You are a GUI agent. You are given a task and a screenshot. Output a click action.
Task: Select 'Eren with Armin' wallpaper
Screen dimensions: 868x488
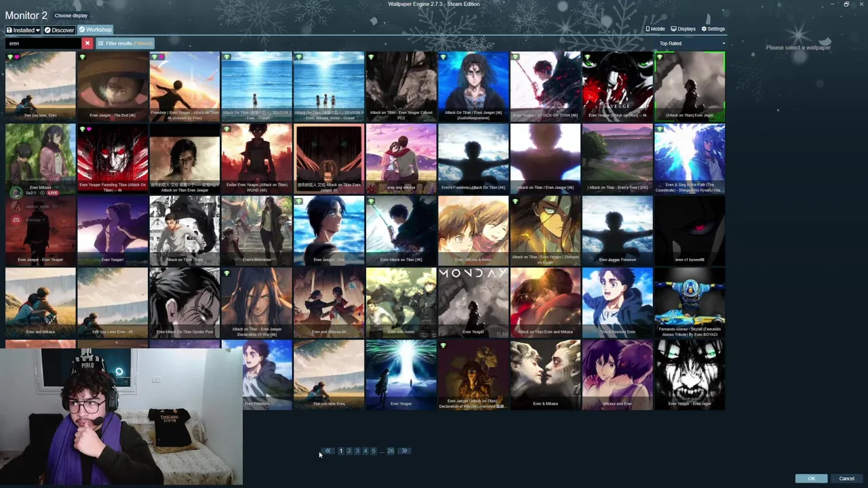click(401, 303)
